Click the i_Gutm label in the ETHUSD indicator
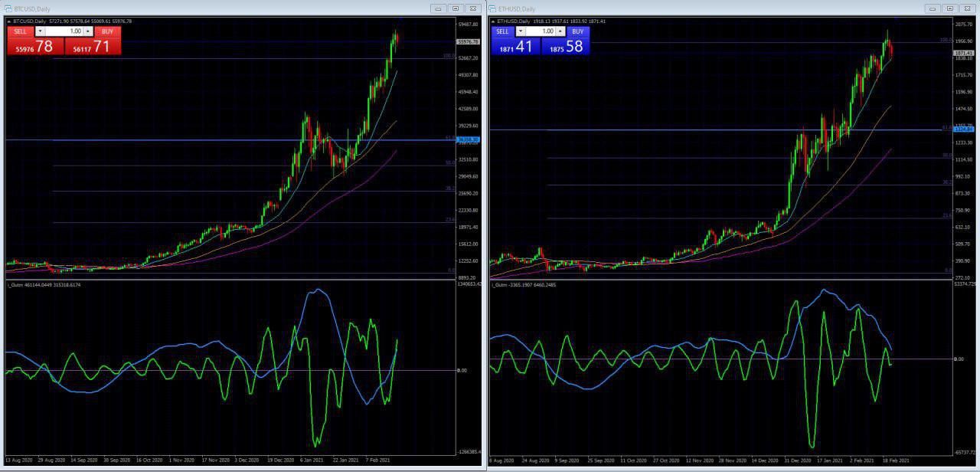This screenshot has width=980, height=472. pos(499,284)
